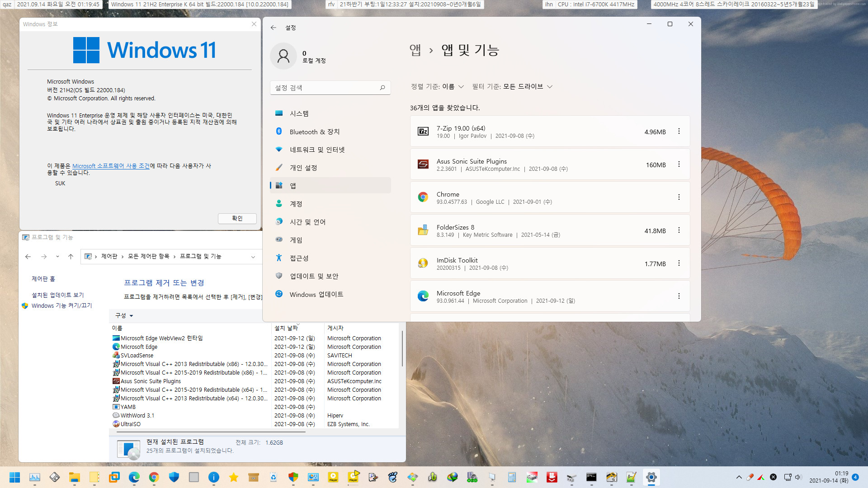Click the local account avatar icon
868x488 pixels.
[283, 56]
